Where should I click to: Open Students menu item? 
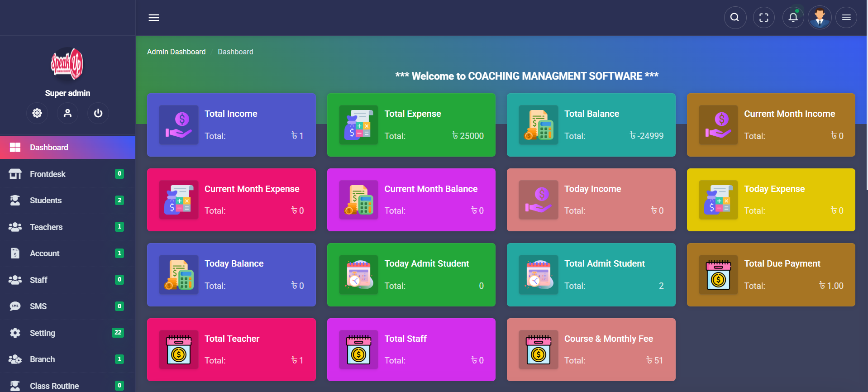(x=68, y=201)
